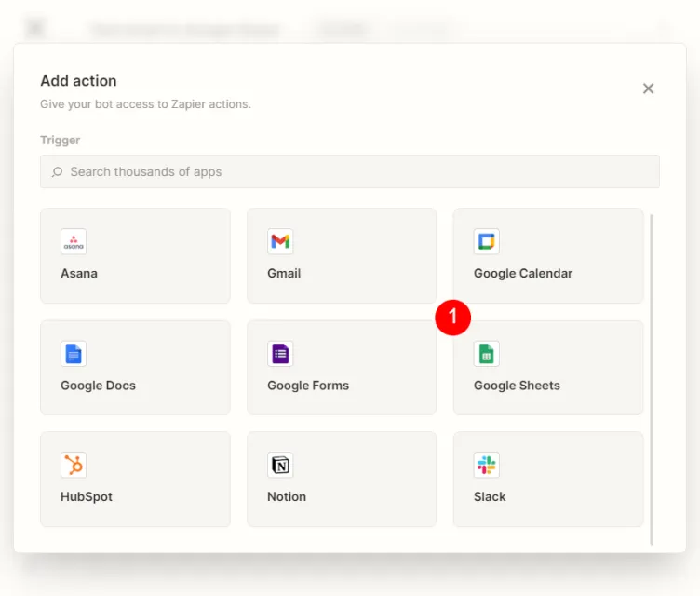The image size is (700, 596).
Task: Click the Google Sheets green icon
Action: [x=487, y=353]
